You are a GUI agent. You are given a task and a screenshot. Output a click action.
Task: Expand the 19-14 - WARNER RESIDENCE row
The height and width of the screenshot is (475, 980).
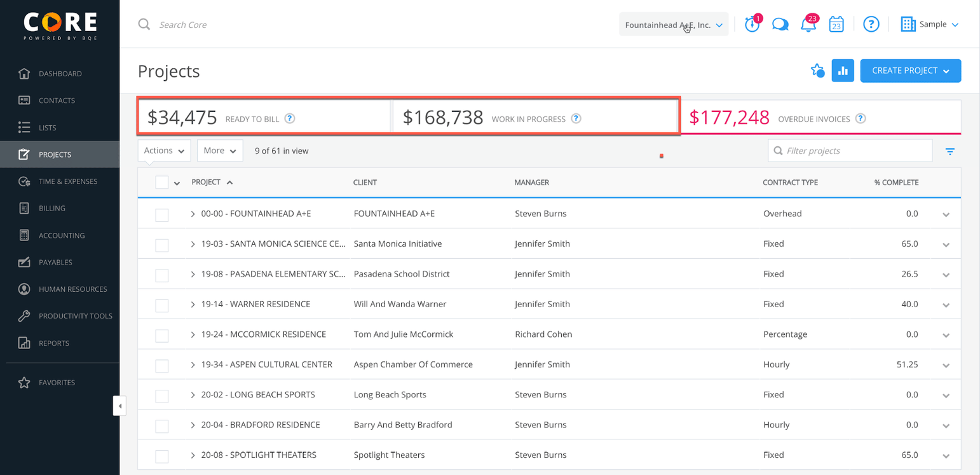193,305
